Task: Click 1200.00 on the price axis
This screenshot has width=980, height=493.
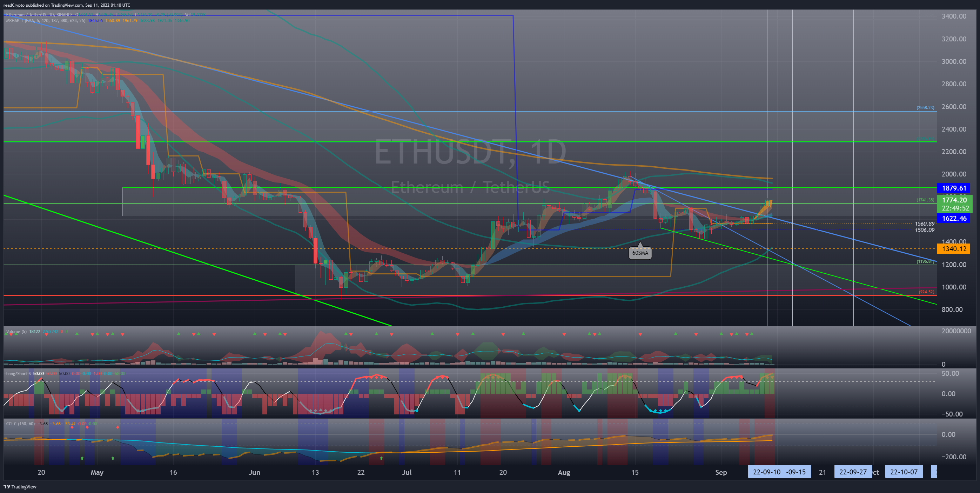Action: point(954,265)
